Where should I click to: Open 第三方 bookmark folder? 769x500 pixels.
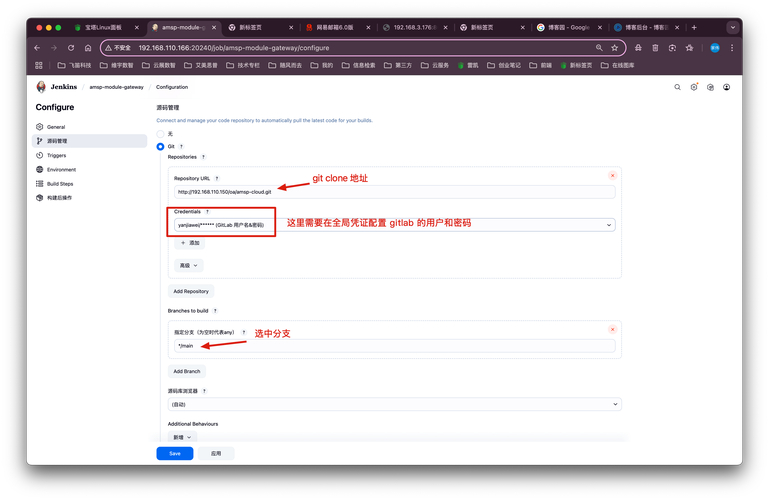[x=398, y=65]
